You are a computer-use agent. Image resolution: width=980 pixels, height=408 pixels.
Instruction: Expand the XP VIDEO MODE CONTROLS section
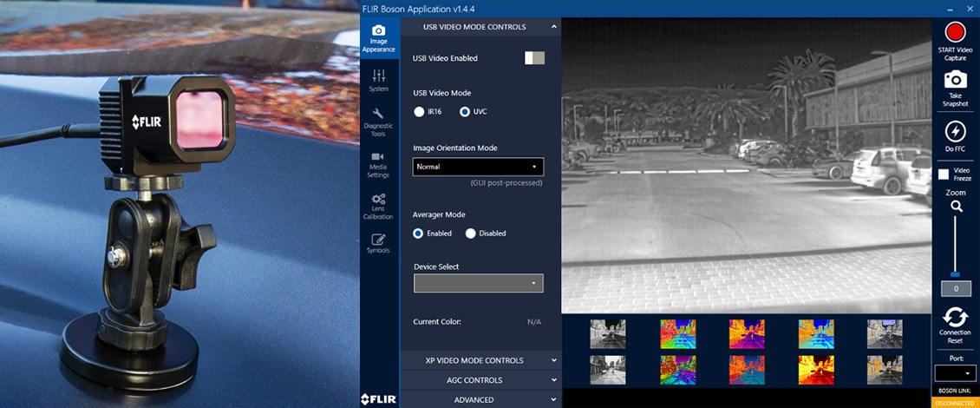(x=480, y=360)
